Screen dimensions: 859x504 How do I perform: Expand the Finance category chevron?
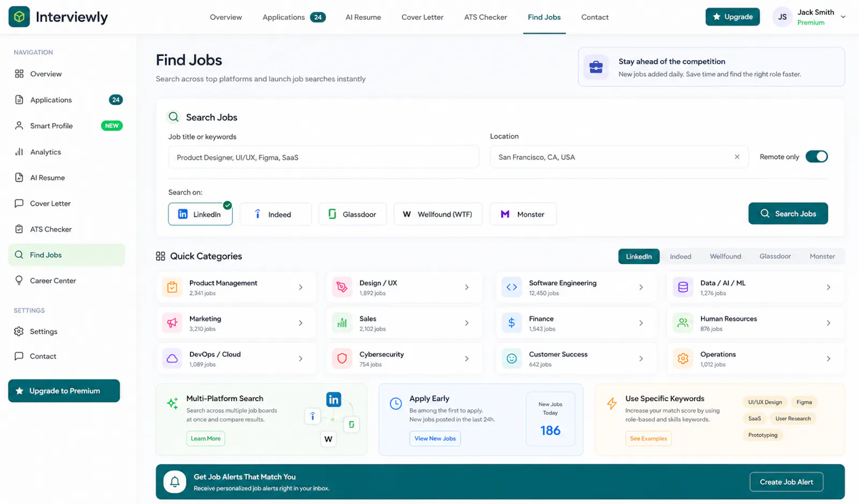tap(641, 323)
